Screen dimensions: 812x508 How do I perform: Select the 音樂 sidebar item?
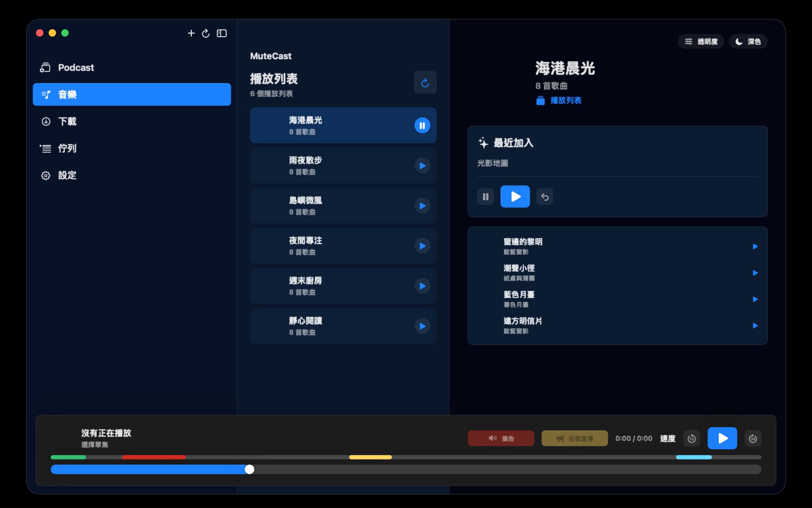(132, 95)
